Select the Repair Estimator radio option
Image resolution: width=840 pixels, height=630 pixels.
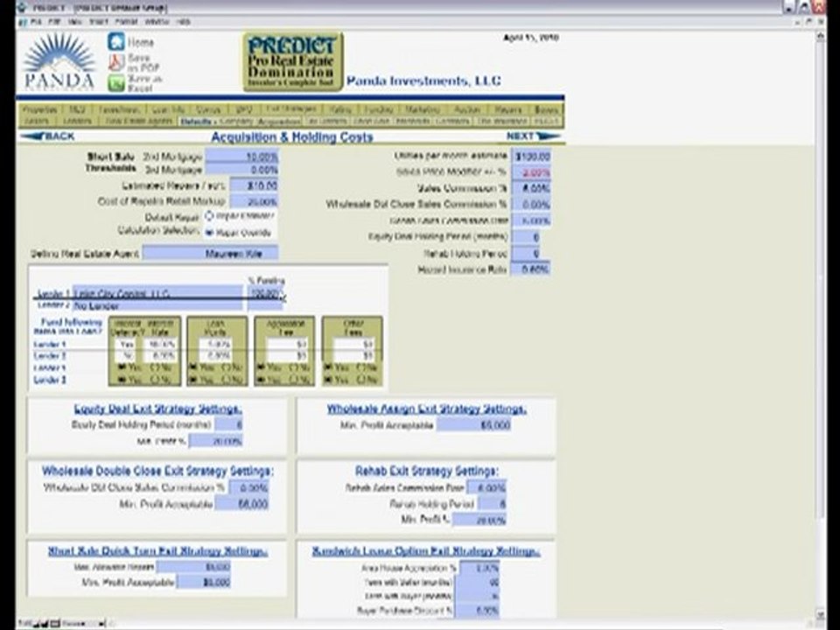click(x=209, y=216)
